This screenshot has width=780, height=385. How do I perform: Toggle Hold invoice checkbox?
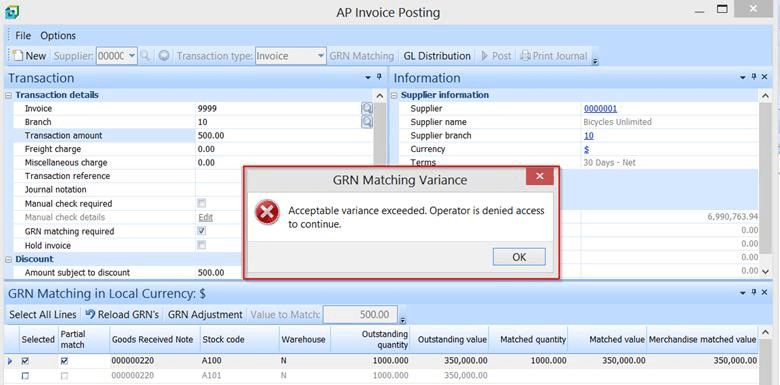coord(201,245)
